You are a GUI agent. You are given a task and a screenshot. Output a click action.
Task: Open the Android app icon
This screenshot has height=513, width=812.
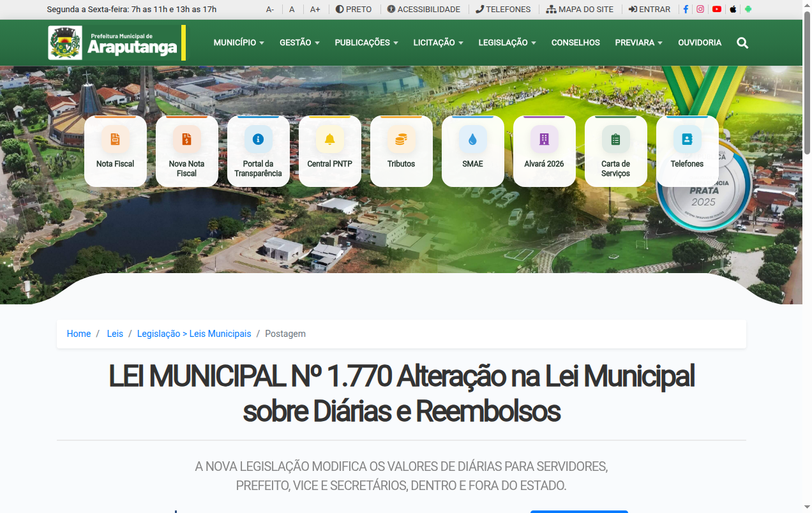[x=748, y=10]
